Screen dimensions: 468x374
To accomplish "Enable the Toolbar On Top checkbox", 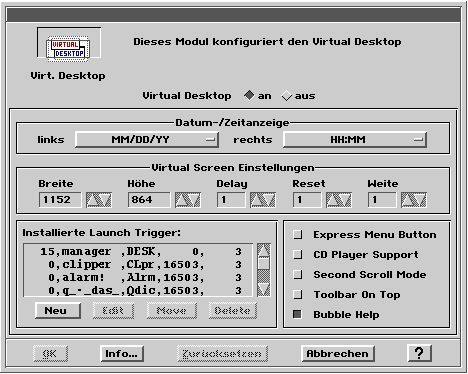I will pyautogui.click(x=297, y=295).
